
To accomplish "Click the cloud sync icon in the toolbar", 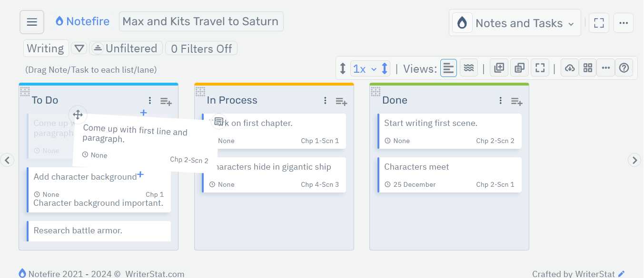I will click(x=569, y=67).
